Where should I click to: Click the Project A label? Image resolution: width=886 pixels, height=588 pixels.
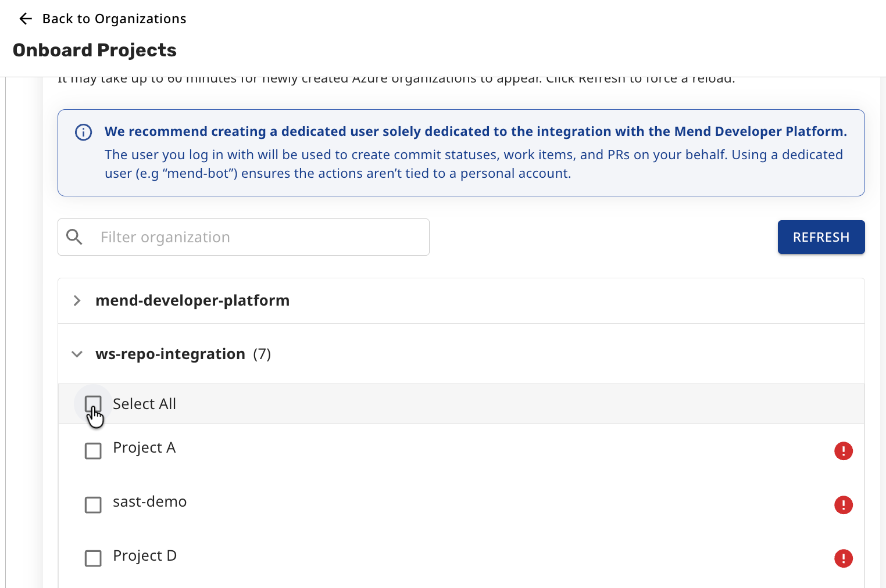tap(144, 448)
